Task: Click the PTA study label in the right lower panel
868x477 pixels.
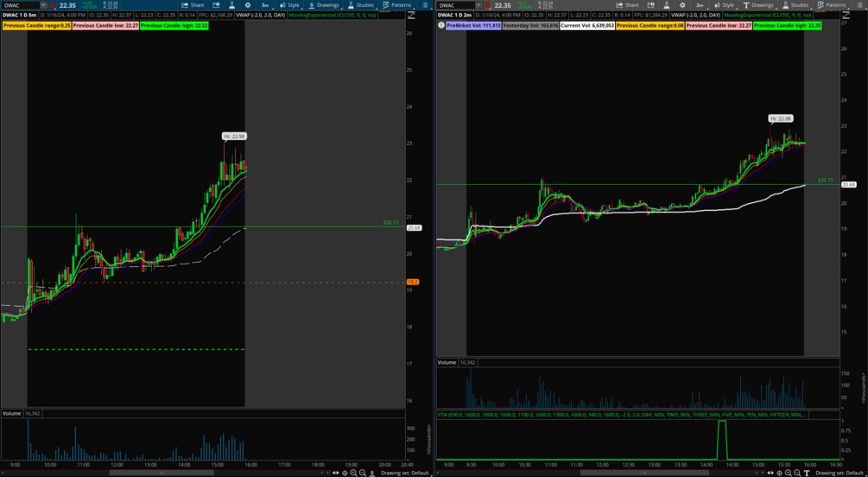Action: pos(623,415)
